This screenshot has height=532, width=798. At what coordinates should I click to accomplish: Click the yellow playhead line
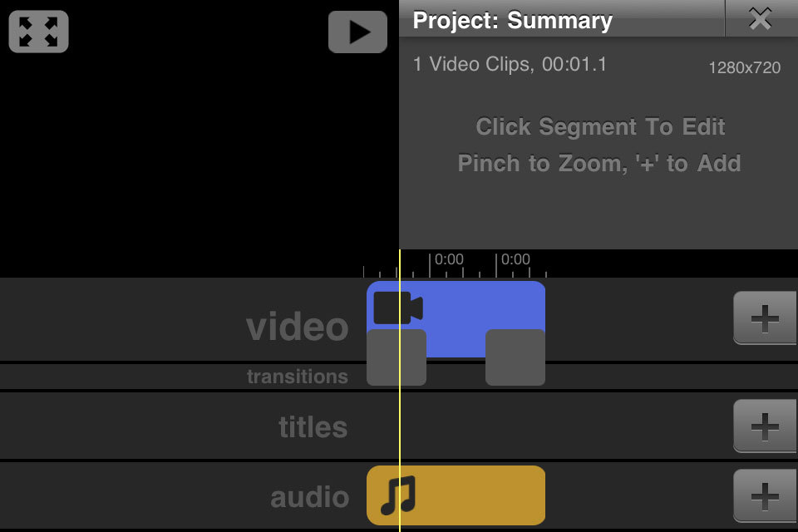[400, 416]
